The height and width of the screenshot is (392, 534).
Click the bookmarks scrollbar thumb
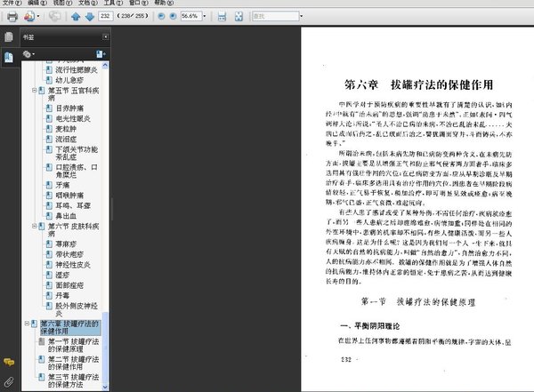point(105,348)
